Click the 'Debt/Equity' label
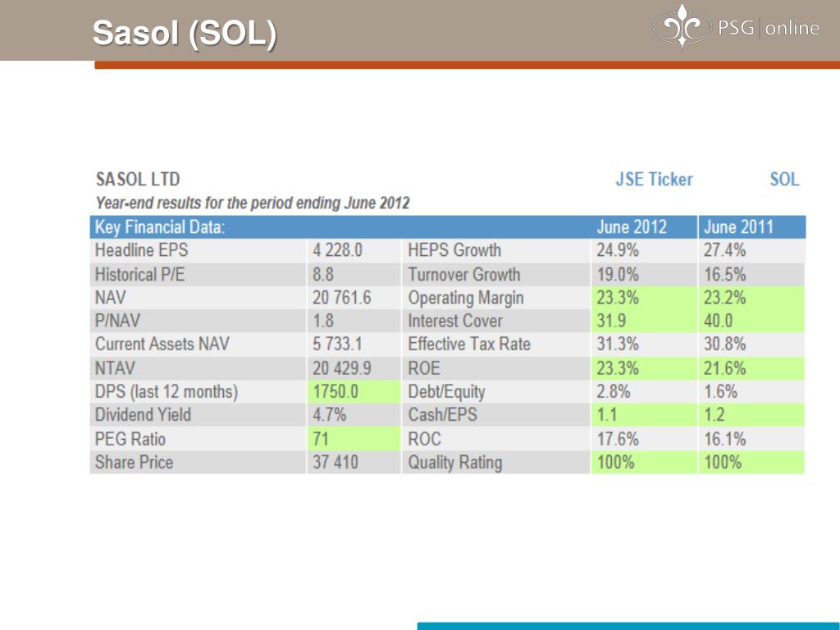 pos(446,392)
